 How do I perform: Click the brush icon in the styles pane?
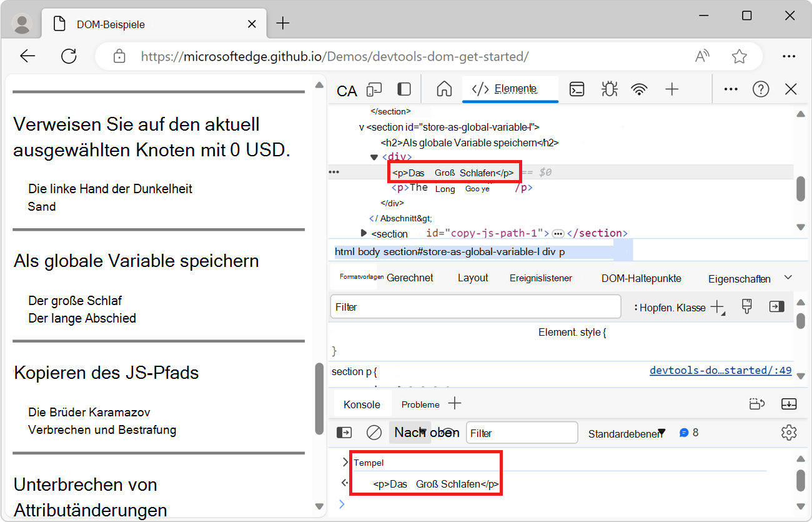pos(746,306)
